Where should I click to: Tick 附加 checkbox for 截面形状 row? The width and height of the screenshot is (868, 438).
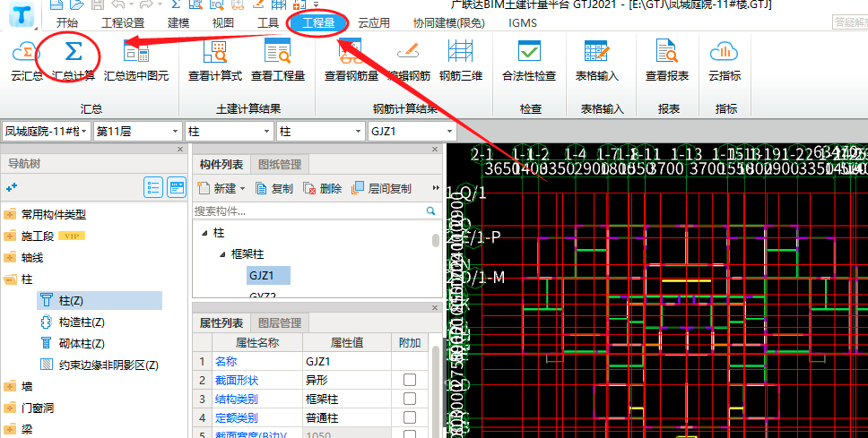coord(410,380)
